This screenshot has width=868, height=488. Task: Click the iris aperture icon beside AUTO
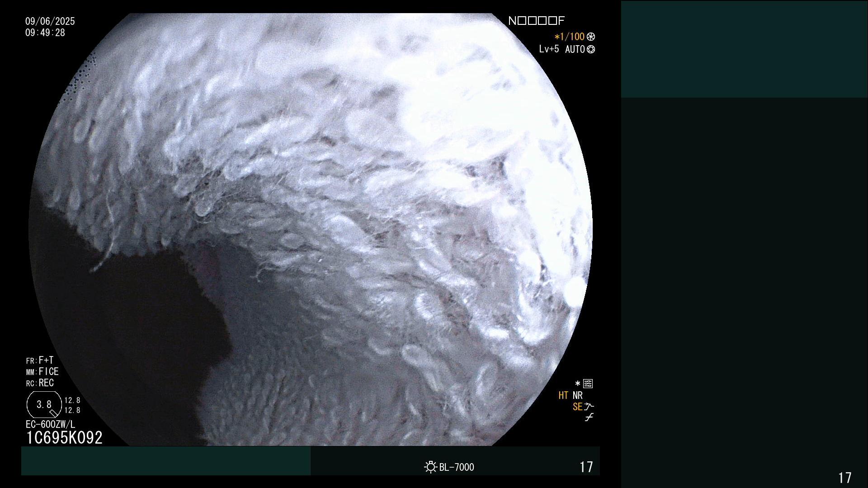(590, 50)
